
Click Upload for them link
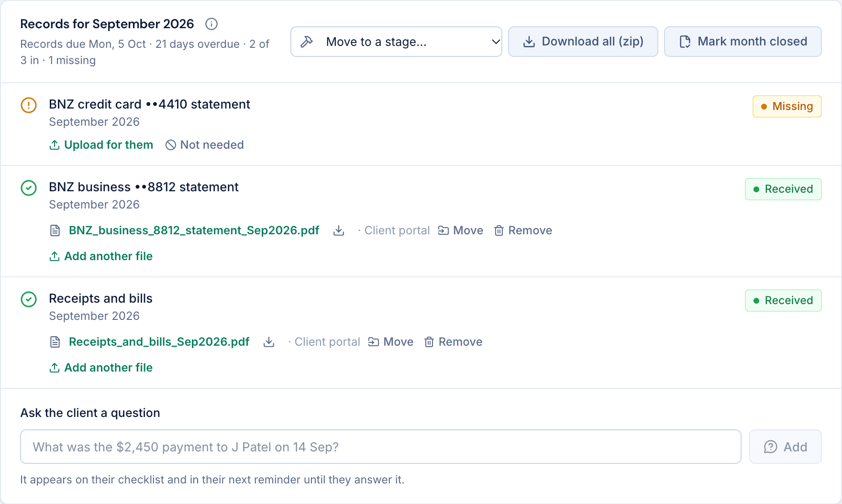click(x=101, y=145)
